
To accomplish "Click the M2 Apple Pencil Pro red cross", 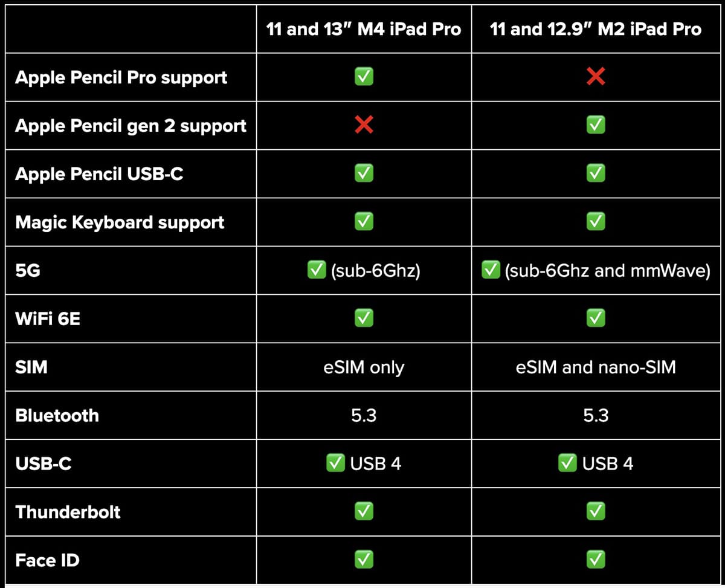I will [596, 77].
